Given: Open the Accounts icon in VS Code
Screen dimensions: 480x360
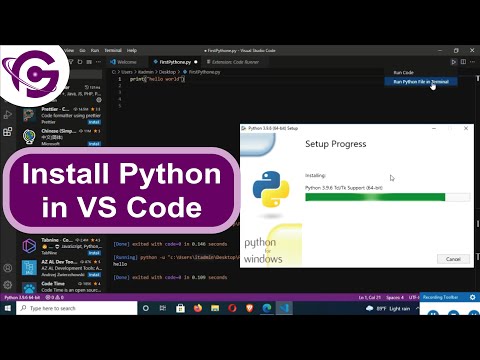Looking at the screenshot, I should click(x=8, y=268).
